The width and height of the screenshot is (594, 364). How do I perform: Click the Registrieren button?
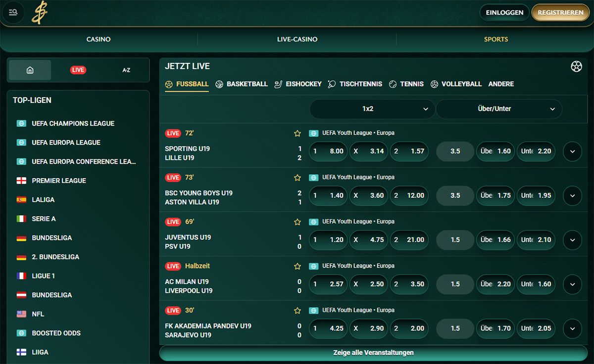pos(560,12)
